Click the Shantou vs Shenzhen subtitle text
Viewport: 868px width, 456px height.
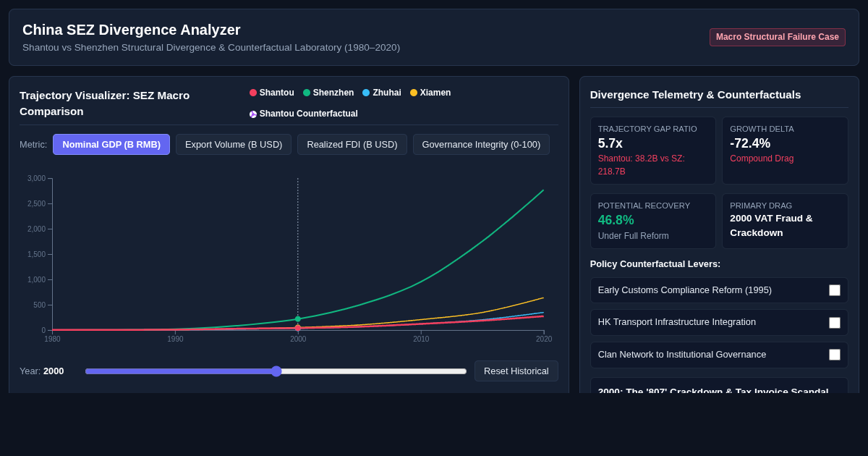tap(211, 48)
